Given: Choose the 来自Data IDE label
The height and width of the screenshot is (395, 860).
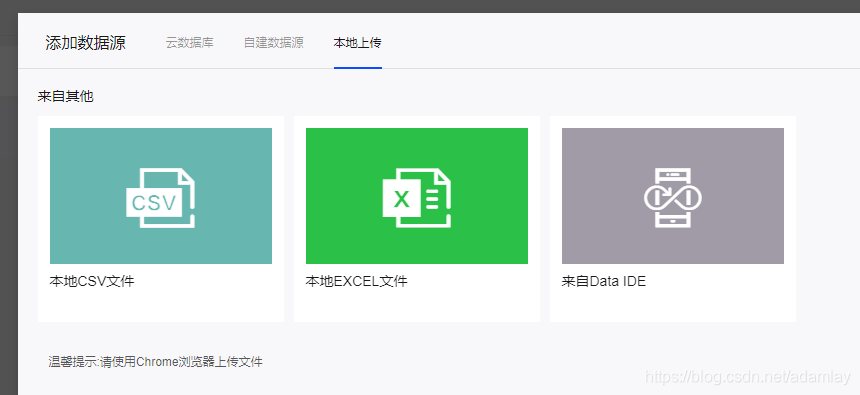Looking at the screenshot, I should pyautogui.click(x=604, y=281).
